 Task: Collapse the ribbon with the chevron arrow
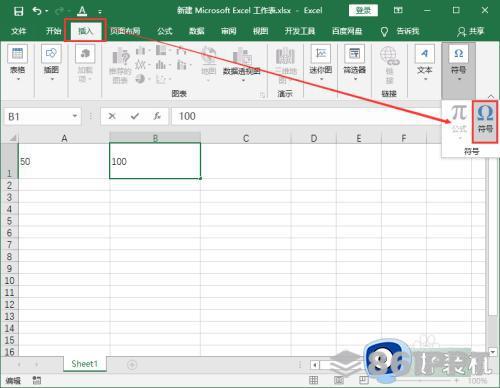pyautogui.click(x=491, y=96)
